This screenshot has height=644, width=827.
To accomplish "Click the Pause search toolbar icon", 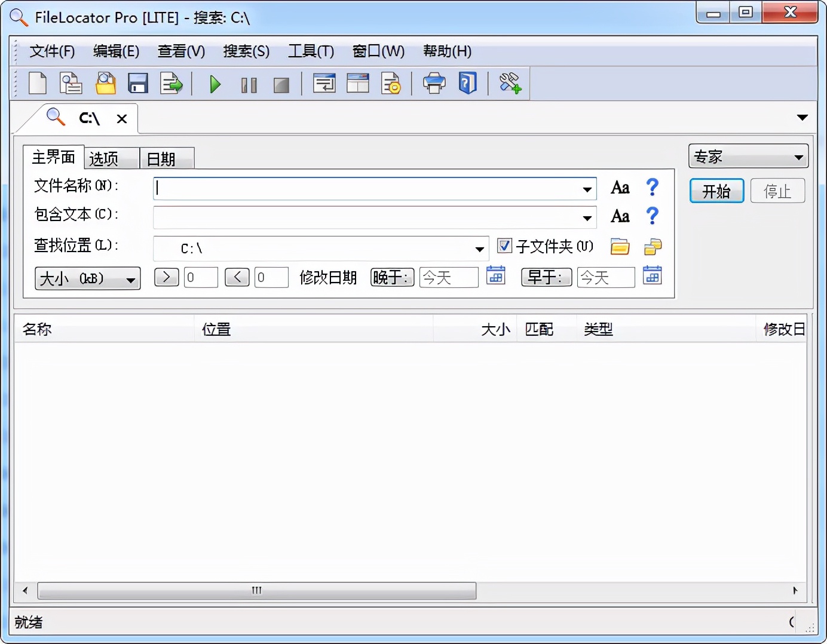I will [x=249, y=85].
